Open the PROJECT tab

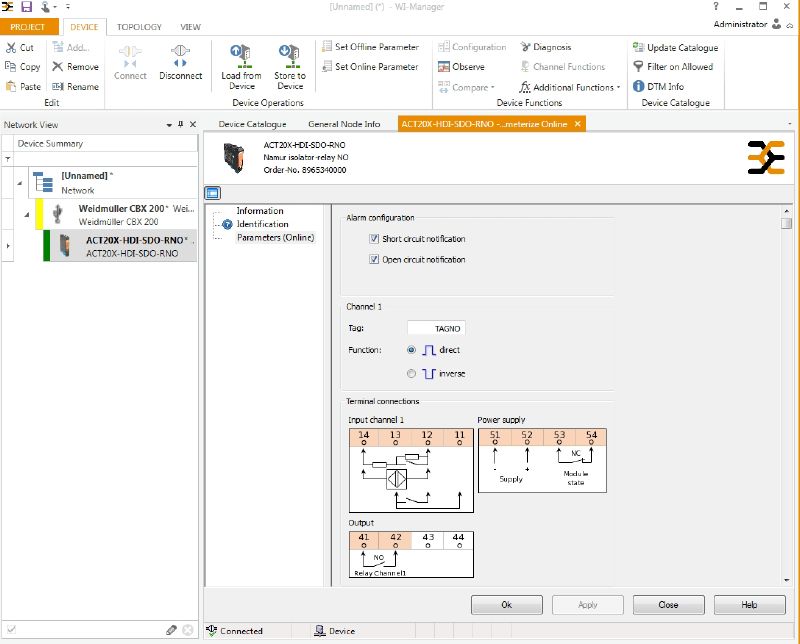pyautogui.click(x=28, y=27)
